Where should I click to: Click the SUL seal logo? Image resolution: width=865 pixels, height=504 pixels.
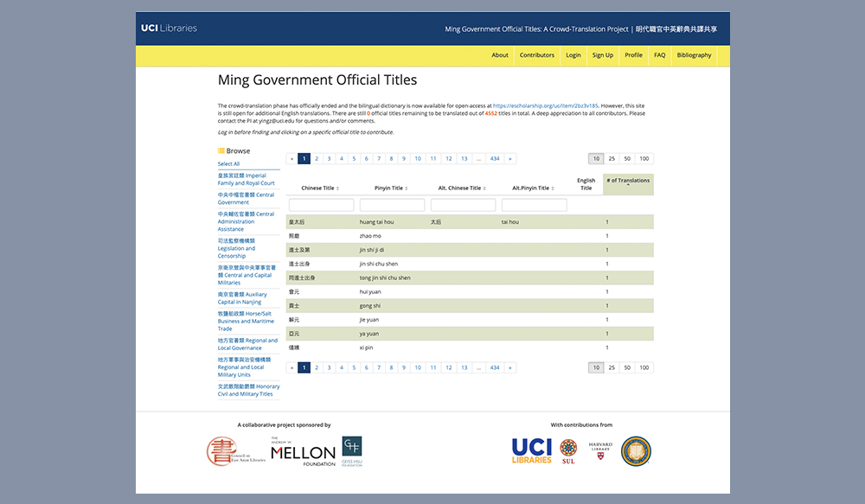[x=569, y=451]
